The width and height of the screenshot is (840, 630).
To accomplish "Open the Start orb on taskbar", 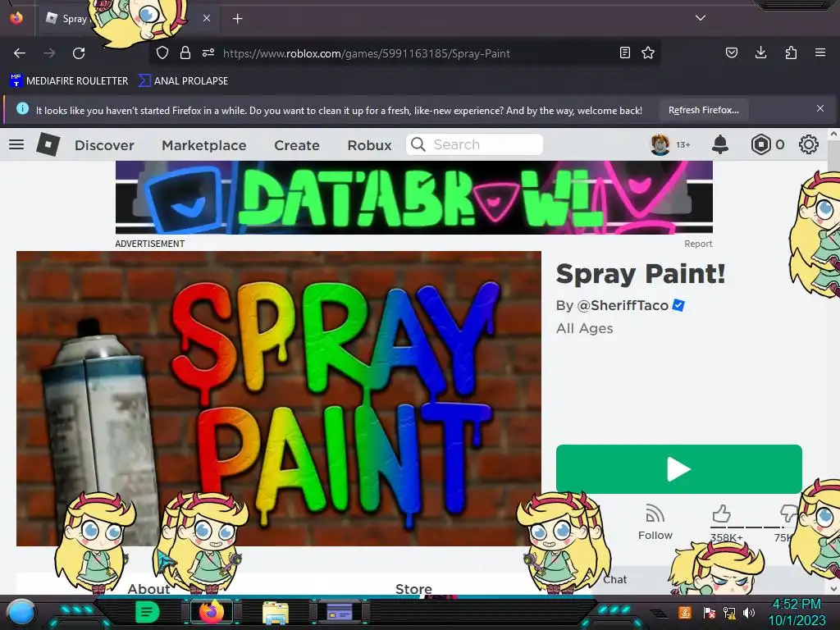I will (21, 613).
